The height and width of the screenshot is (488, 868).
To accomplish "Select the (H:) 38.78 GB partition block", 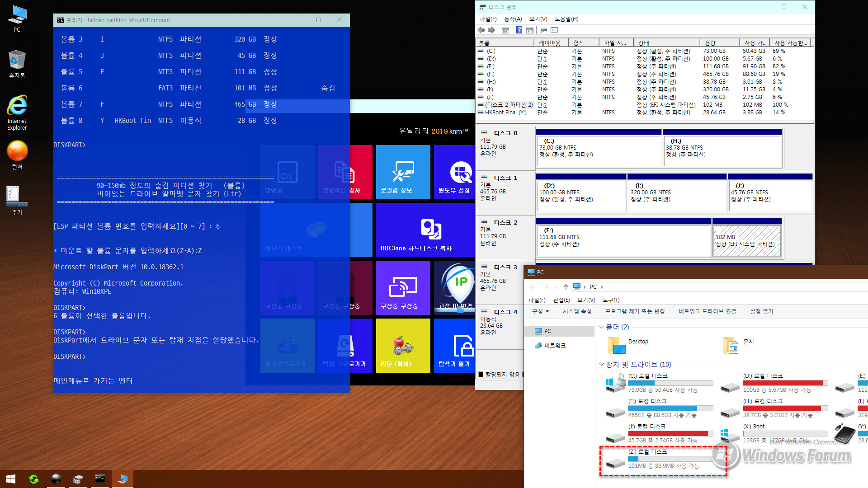I will 722,148.
